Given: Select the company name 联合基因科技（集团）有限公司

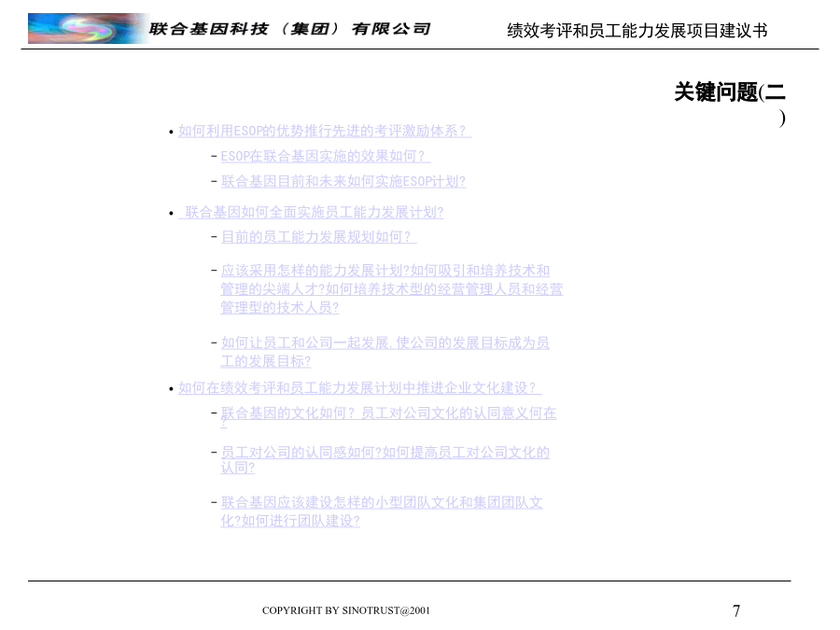Looking at the screenshot, I should click(290, 29).
